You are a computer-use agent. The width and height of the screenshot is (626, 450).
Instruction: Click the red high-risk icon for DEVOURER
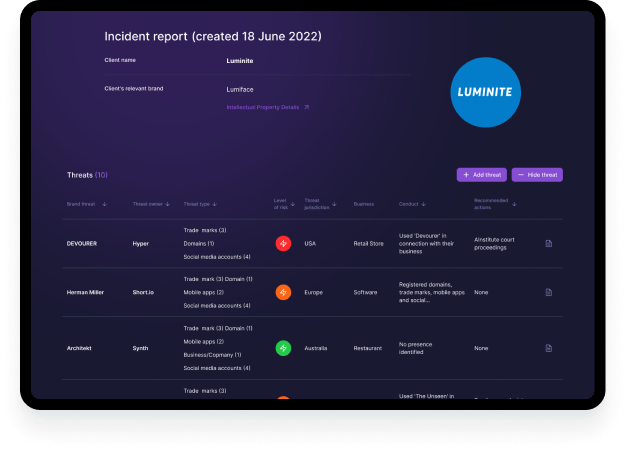(x=283, y=244)
